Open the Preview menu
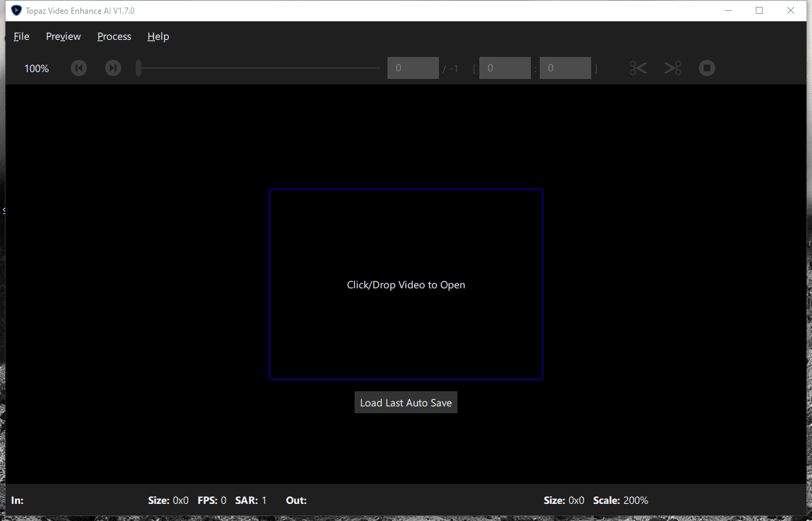 (63, 36)
